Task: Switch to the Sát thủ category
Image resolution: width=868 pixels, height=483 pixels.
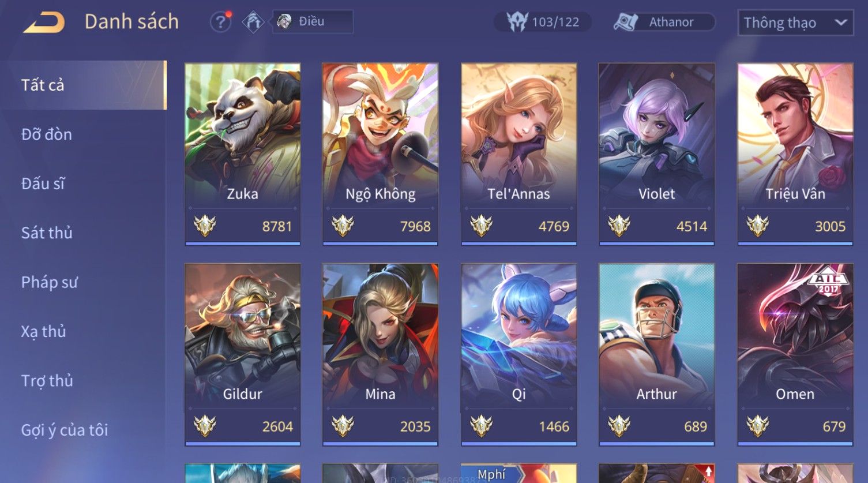Action: point(47,233)
